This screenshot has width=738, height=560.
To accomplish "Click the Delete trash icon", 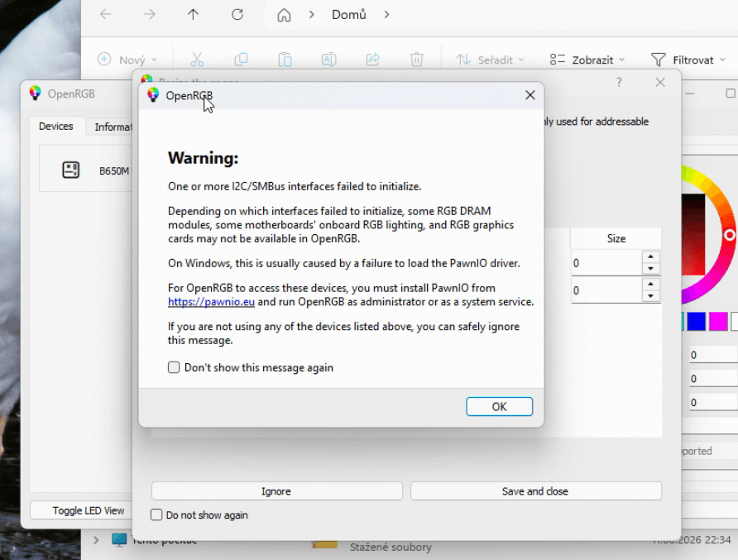I will (416, 60).
